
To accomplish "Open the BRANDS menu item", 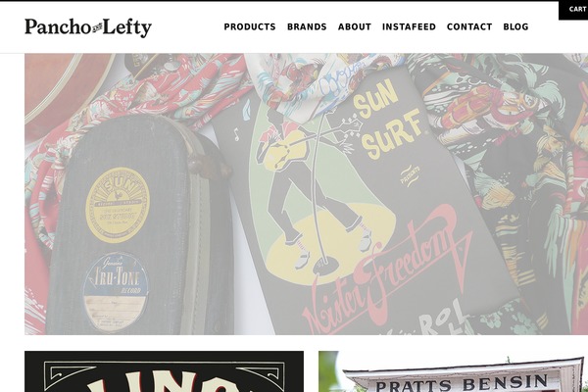I will (307, 27).
